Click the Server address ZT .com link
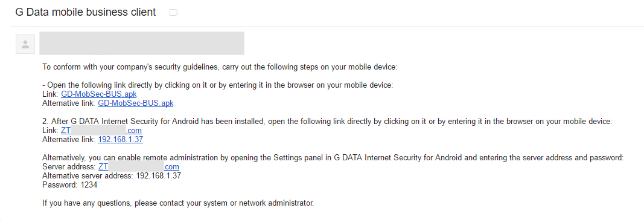Screen dimensions: 644x222 tap(138, 167)
